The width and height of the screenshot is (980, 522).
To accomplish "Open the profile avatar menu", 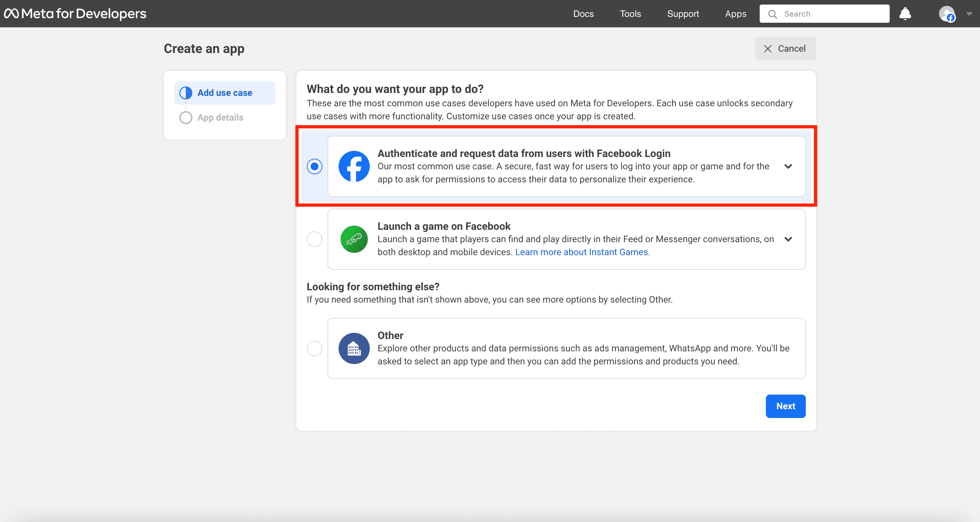I will click(x=947, y=14).
